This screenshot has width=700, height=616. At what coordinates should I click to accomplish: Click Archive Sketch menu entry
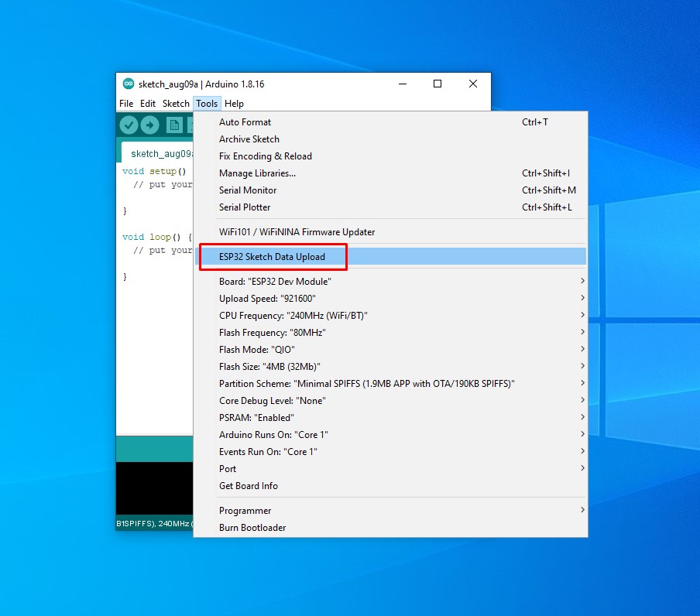[x=249, y=139]
